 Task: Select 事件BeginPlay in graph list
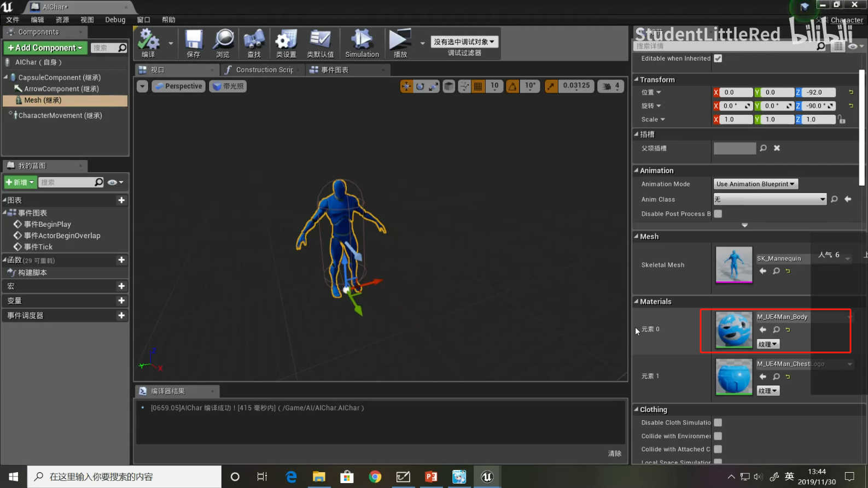pyautogui.click(x=48, y=224)
